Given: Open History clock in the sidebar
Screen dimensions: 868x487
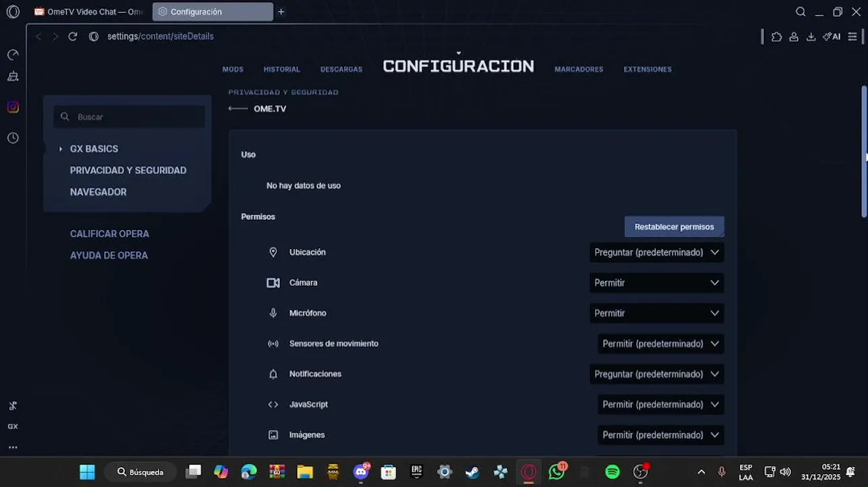Looking at the screenshot, I should [13, 138].
